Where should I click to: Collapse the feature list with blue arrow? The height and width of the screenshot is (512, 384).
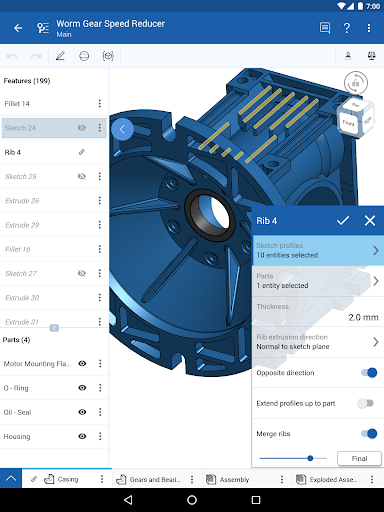coord(122,129)
